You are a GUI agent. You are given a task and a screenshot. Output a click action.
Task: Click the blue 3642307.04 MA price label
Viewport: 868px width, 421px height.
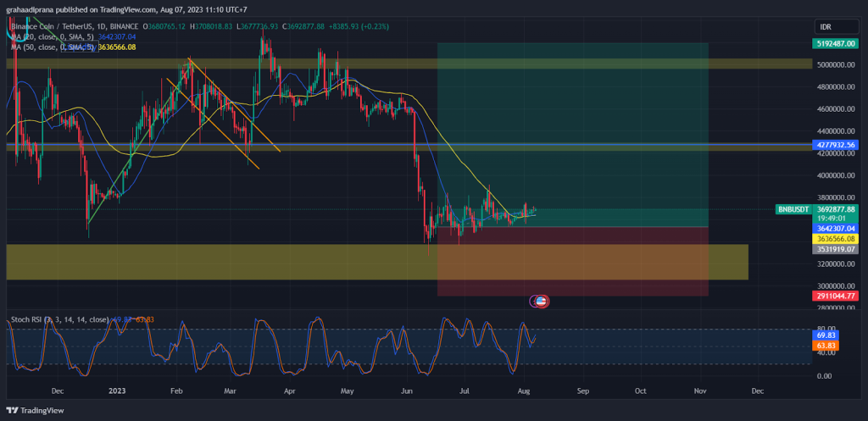pyautogui.click(x=835, y=228)
